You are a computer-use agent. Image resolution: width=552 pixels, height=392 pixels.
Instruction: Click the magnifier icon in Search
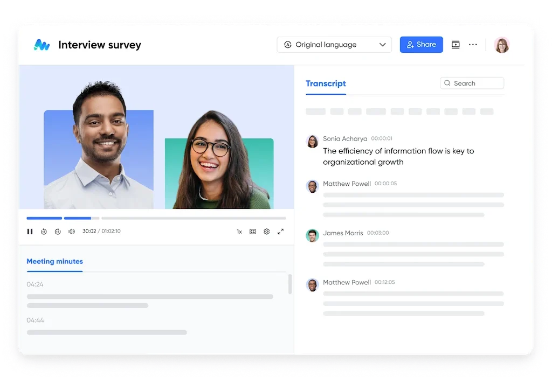coord(447,83)
